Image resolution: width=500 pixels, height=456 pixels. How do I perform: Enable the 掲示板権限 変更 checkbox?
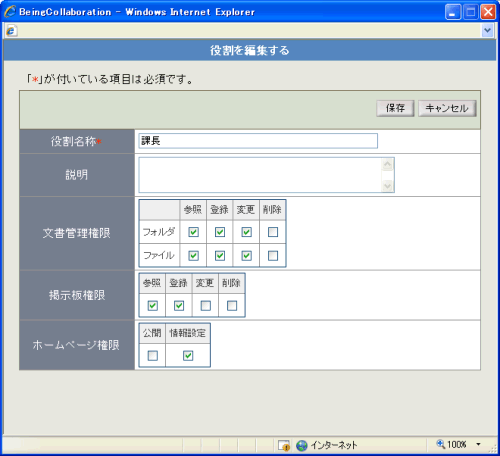(x=206, y=306)
